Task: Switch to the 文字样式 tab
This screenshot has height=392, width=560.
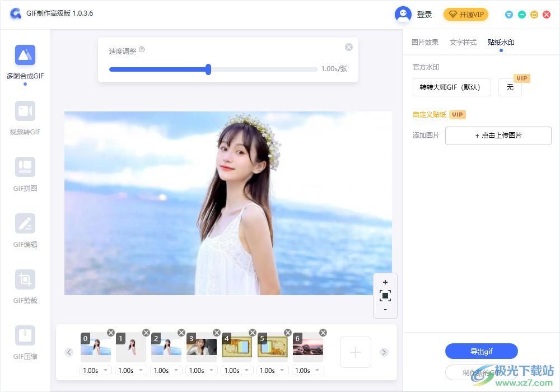Action: coord(463,42)
